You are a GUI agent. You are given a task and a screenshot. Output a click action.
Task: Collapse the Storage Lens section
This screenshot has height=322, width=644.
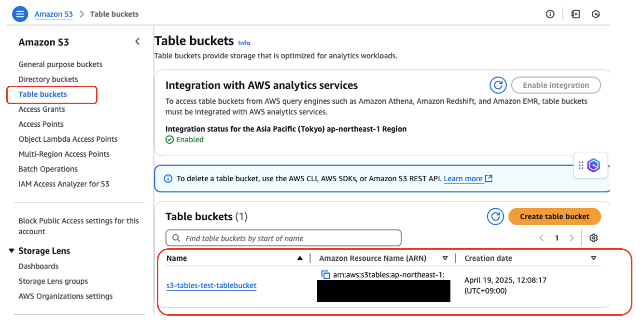coord(12,251)
